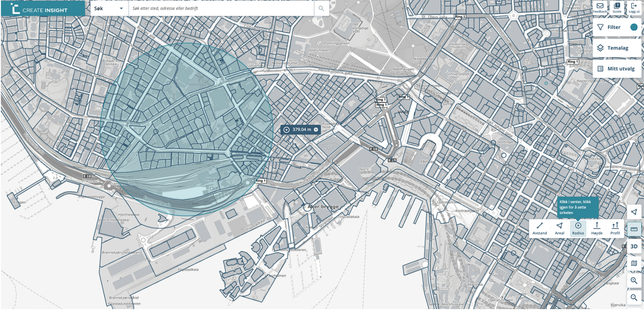Open Feedback envelope button
The height and width of the screenshot is (322, 644).
tap(600, 8)
